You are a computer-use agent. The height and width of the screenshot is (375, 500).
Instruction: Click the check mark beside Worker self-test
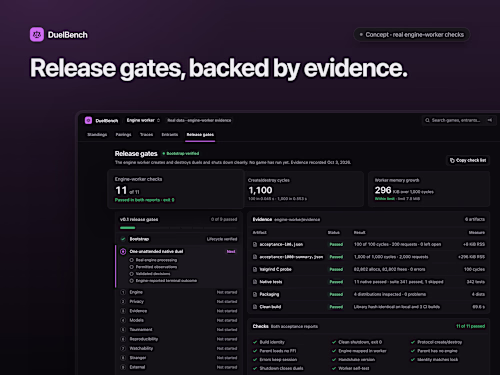coord(334,368)
